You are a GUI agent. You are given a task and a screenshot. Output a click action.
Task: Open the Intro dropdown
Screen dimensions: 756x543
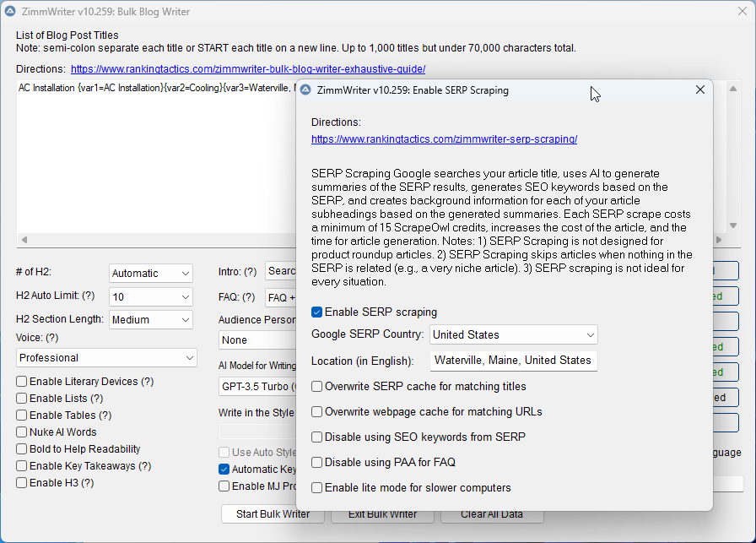(x=281, y=271)
